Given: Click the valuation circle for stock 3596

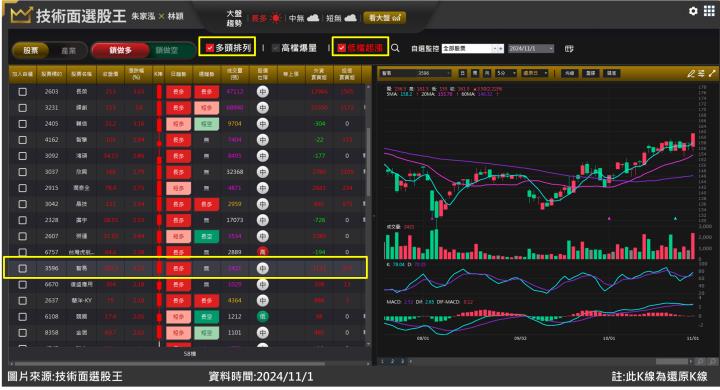Looking at the screenshot, I should (262, 268).
